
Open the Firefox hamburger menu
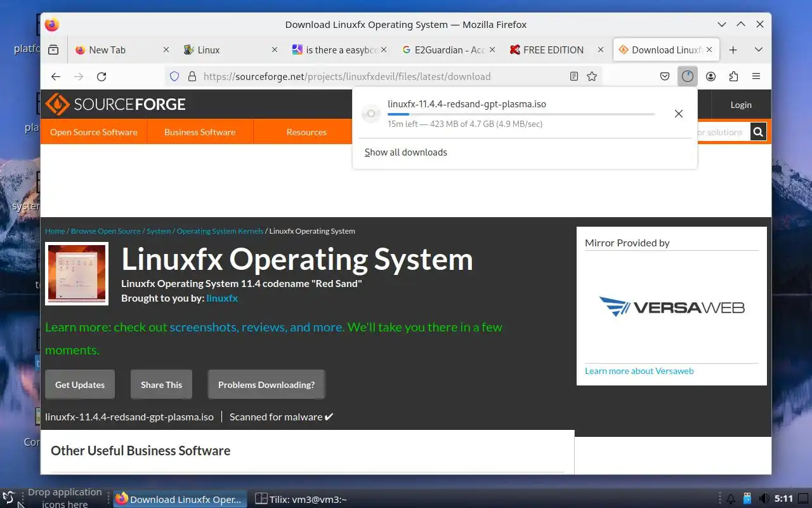756,76
